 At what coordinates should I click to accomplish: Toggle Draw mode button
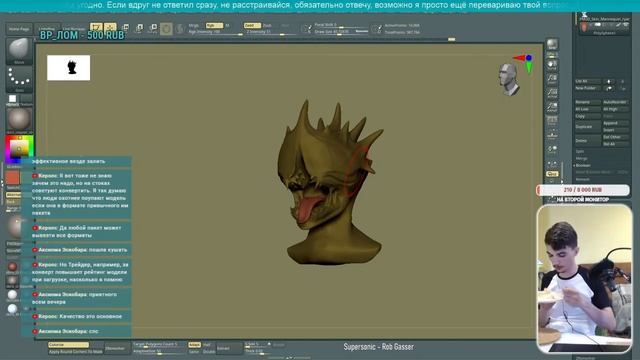pos(110,27)
